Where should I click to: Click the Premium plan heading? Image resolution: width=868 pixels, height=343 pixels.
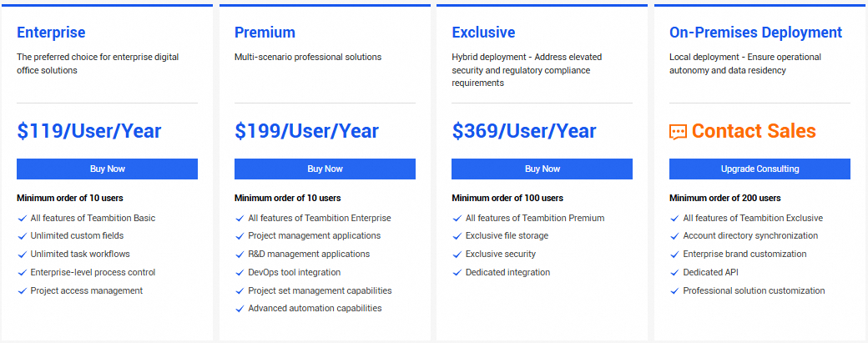click(265, 33)
